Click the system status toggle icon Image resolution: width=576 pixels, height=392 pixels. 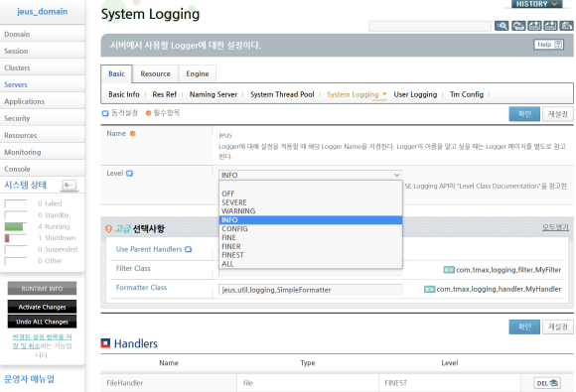[x=70, y=185]
